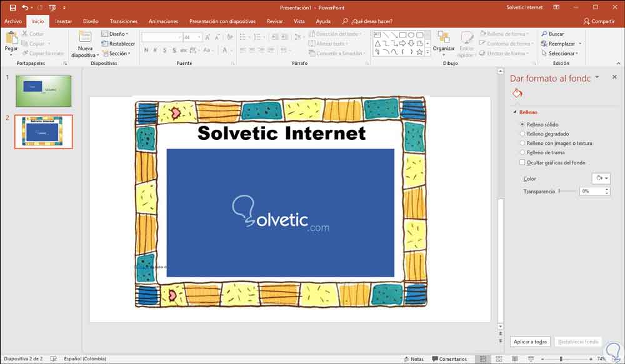Select Relleno con imagen o textura option

pyautogui.click(x=522, y=143)
